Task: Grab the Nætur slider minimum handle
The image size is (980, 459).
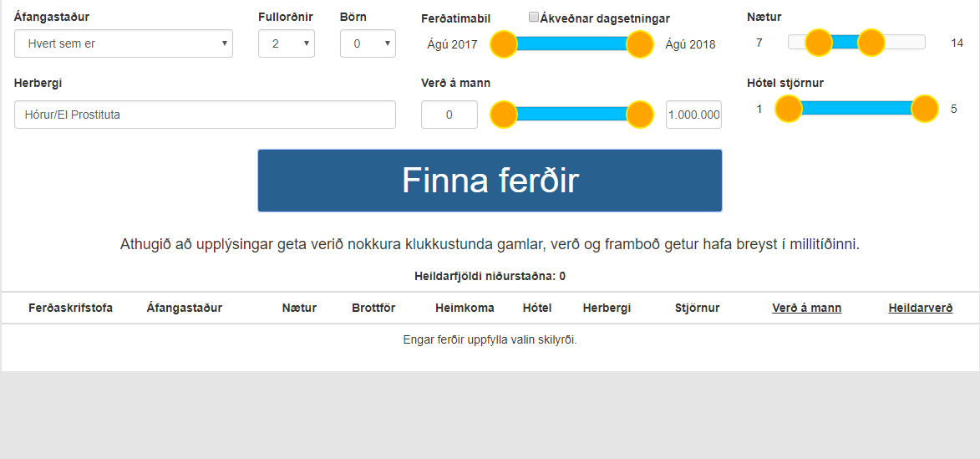Action: click(818, 43)
